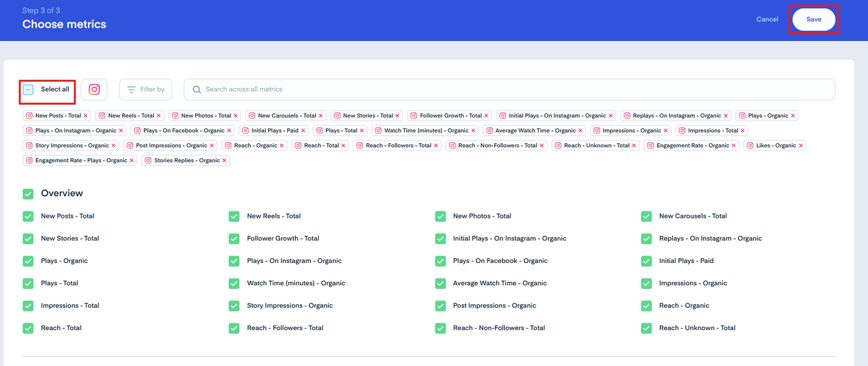Focus the Search across all metrics field
The image size is (868, 366).
pyautogui.click(x=509, y=89)
